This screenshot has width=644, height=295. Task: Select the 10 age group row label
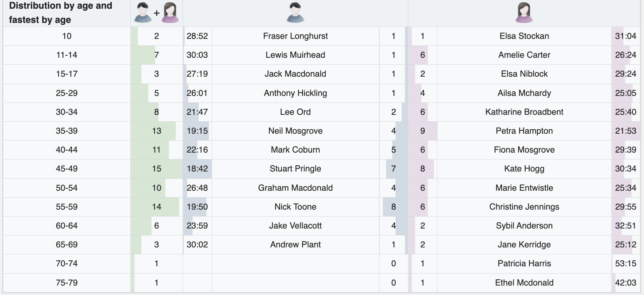pyautogui.click(x=67, y=36)
